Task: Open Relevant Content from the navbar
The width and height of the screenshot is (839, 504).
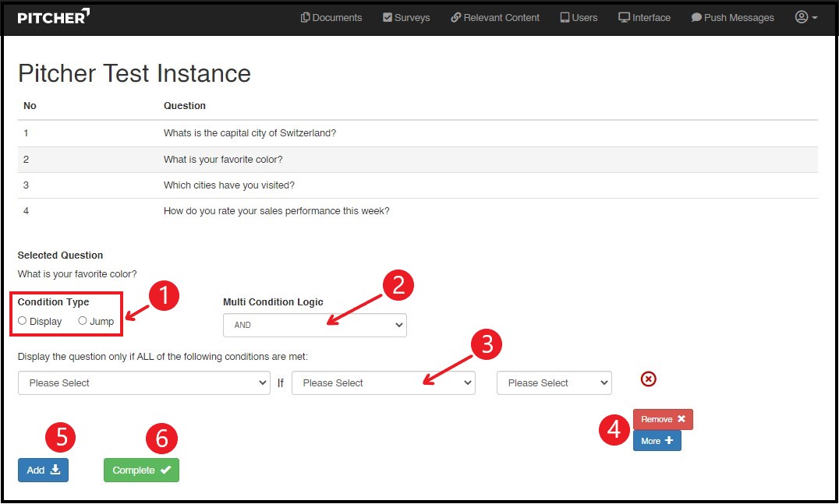Action: click(x=495, y=17)
